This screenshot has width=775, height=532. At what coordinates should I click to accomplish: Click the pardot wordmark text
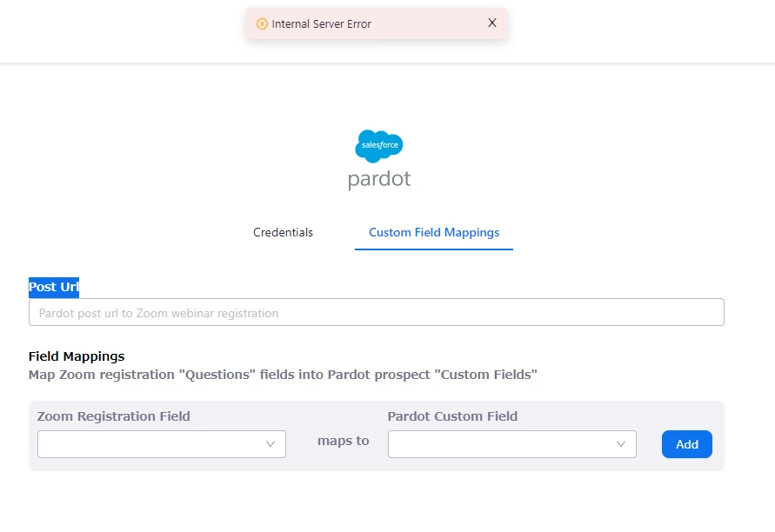379,179
